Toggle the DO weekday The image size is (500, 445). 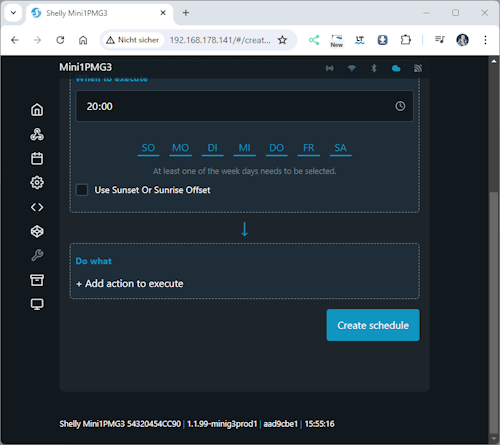(276, 148)
